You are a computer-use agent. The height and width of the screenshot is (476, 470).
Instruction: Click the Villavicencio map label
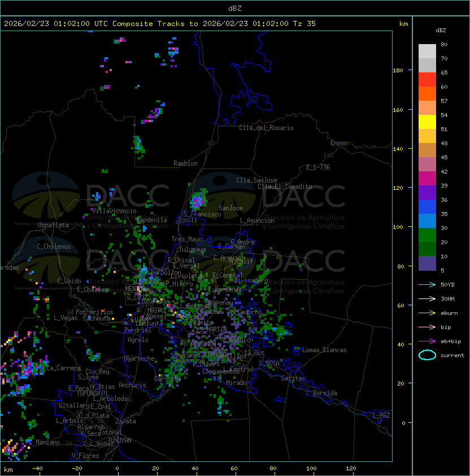(x=114, y=211)
